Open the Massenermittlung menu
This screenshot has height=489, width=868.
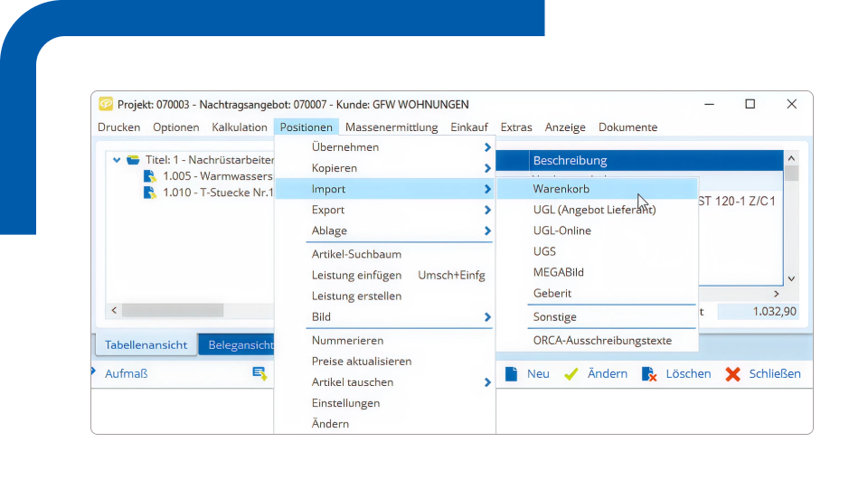391,127
